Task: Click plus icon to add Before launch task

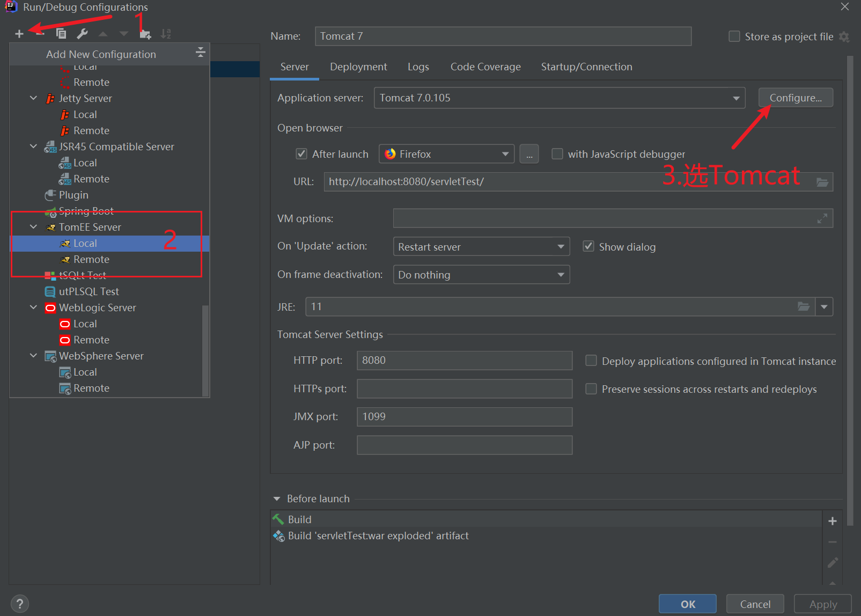Action: tap(833, 520)
